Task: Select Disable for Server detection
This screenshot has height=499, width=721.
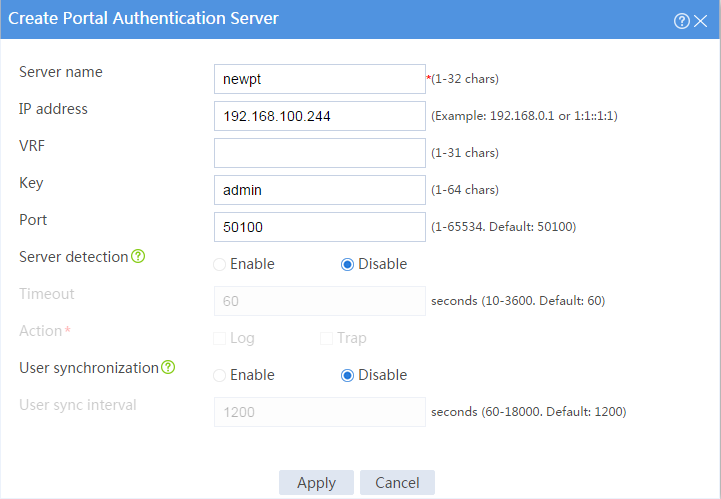Action: [x=347, y=264]
